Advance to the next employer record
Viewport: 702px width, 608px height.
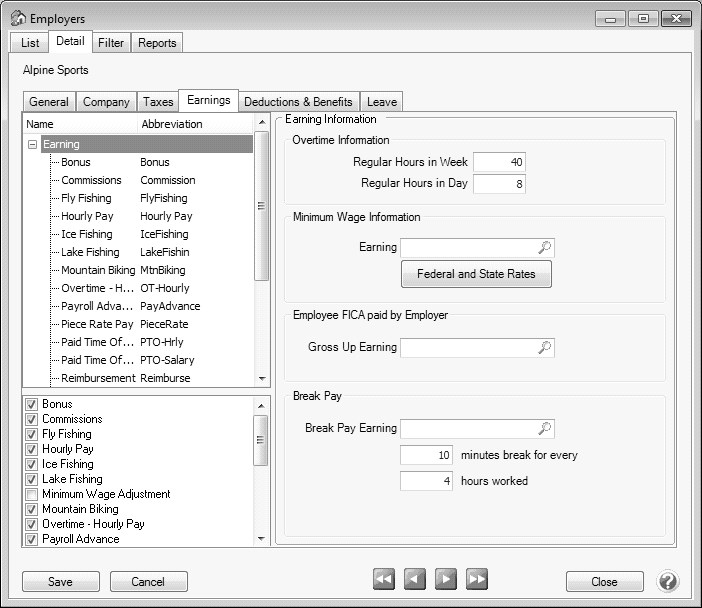(x=446, y=579)
